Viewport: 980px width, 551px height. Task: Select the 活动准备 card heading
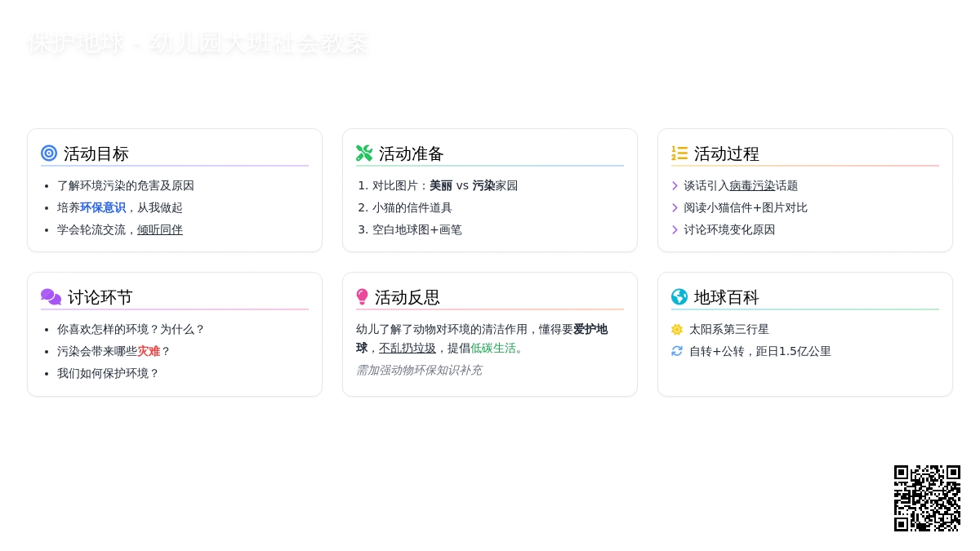point(411,153)
